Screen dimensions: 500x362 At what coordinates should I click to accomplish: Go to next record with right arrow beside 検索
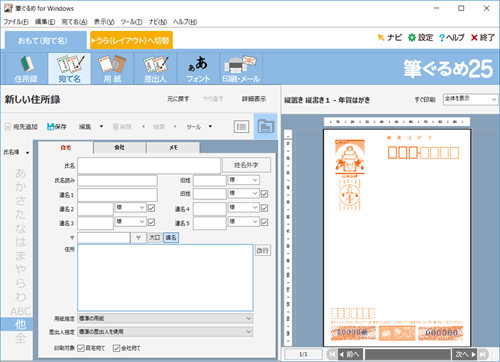[175, 127]
